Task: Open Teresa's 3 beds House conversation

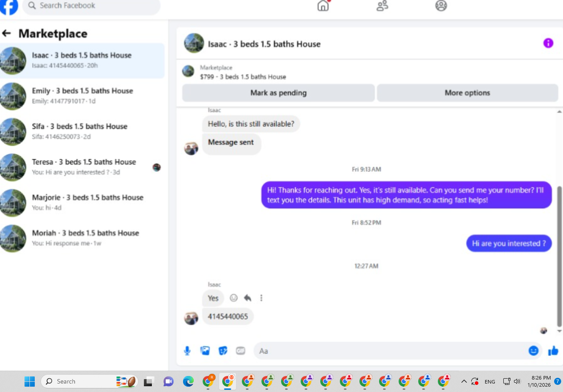Action: pos(82,167)
